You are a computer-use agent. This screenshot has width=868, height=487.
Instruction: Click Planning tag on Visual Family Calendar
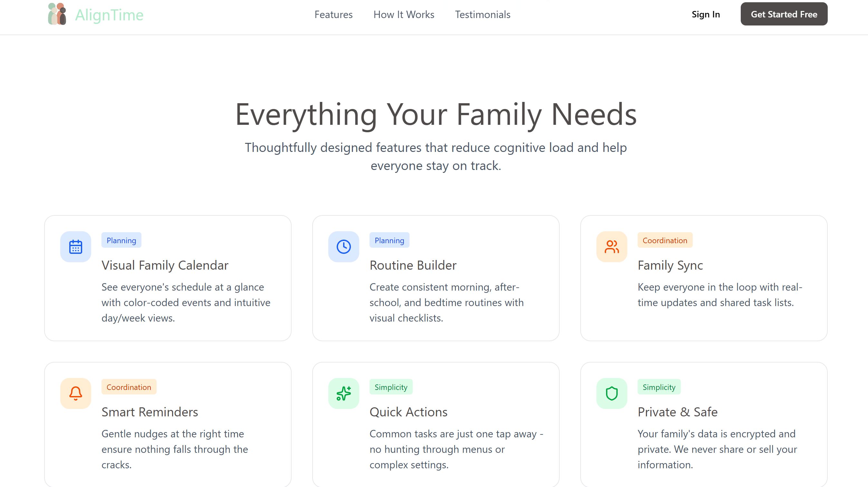click(x=121, y=240)
